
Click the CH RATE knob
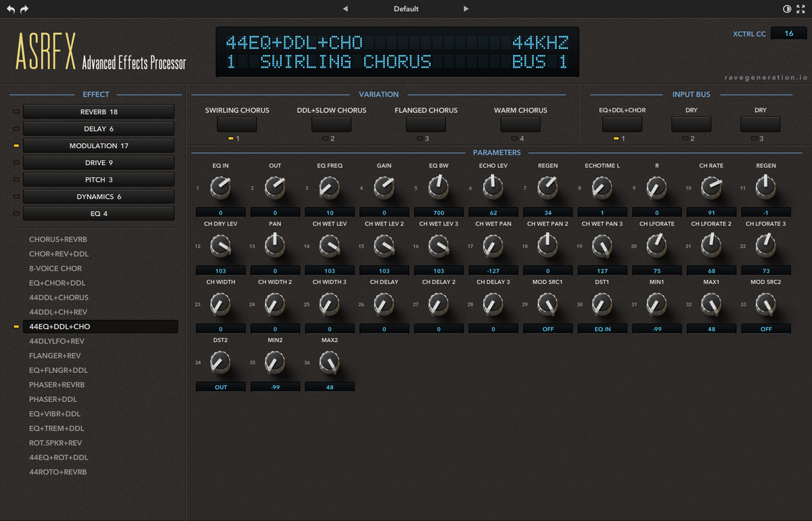coord(711,187)
